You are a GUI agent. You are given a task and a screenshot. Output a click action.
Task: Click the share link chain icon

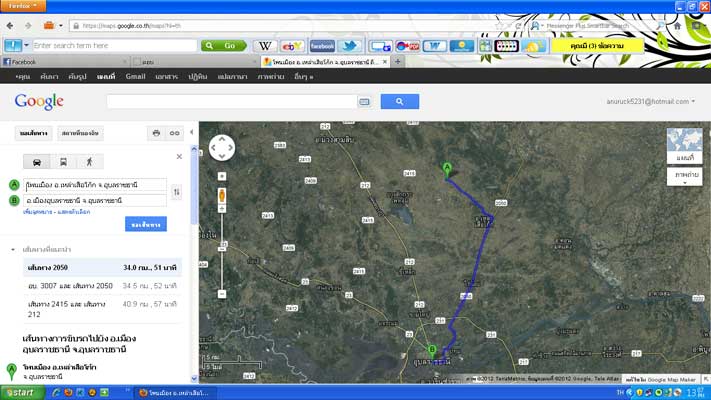pos(175,133)
